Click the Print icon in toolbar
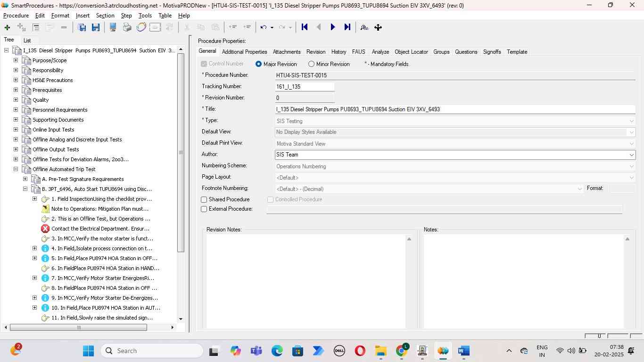The width and height of the screenshot is (644, 362). tap(127, 27)
